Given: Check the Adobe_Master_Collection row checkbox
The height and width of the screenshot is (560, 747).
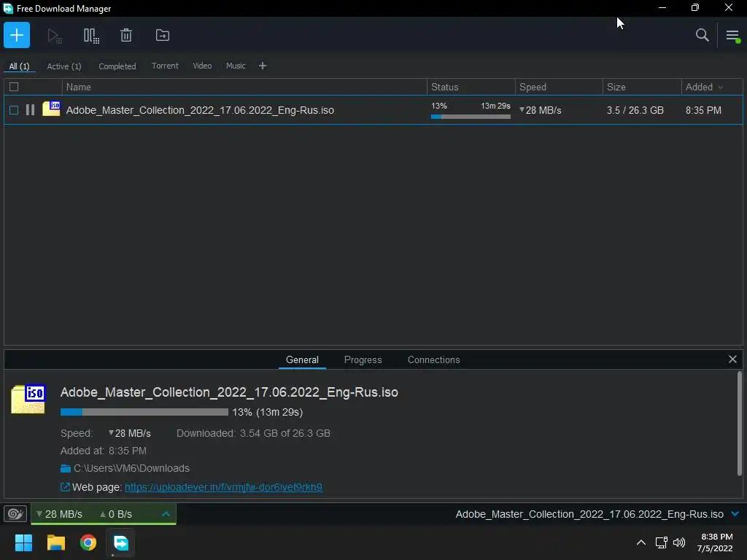Looking at the screenshot, I should point(14,110).
